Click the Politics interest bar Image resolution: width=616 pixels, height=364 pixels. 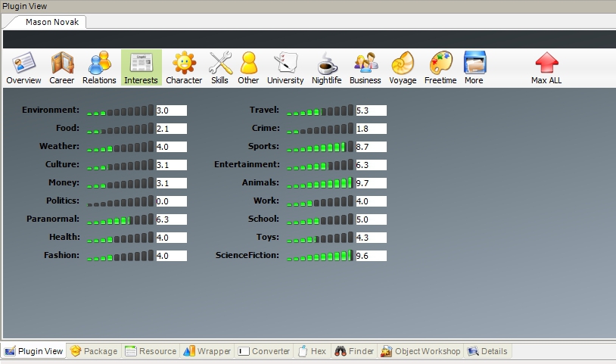pos(120,201)
